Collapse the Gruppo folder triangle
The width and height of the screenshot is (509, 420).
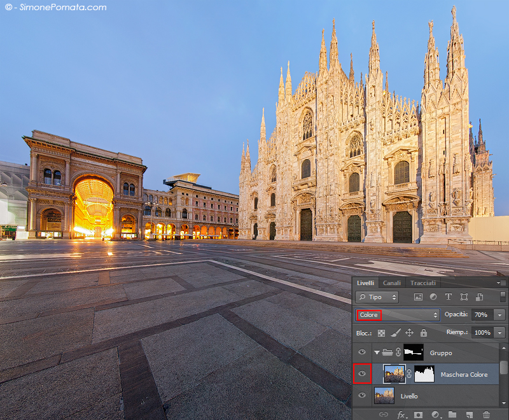[x=377, y=352]
